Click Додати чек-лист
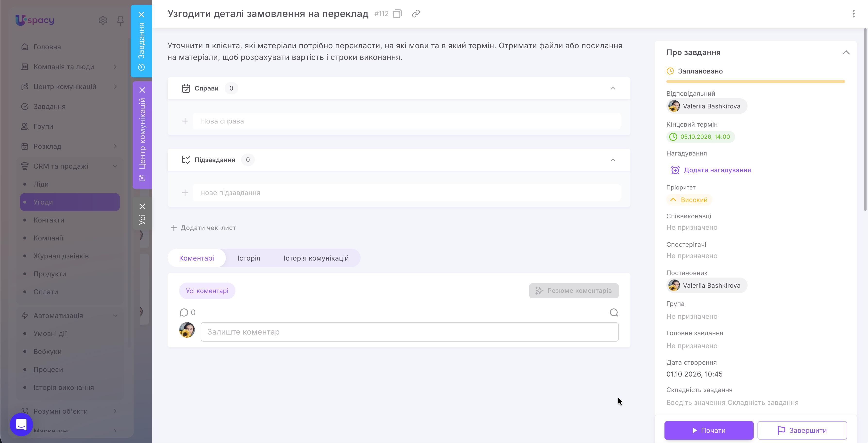The height and width of the screenshot is (443, 868). click(x=203, y=228)
